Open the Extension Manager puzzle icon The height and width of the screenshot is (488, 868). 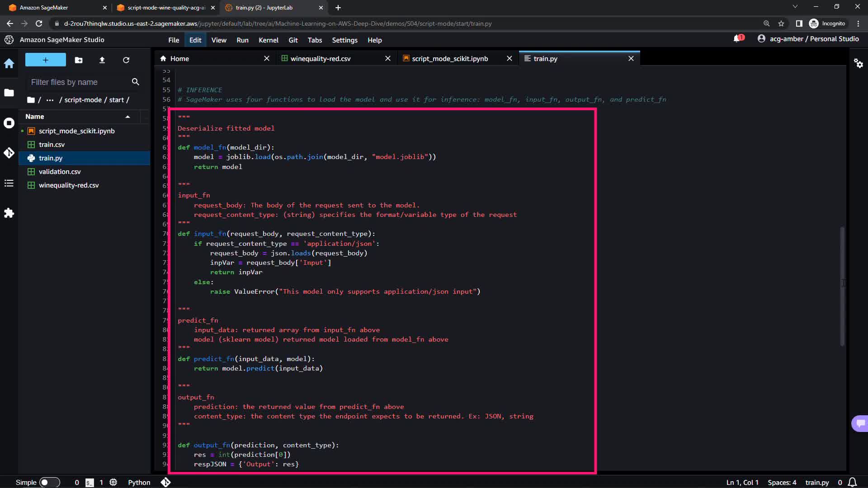pyautogui.click(x=9, y=213)
